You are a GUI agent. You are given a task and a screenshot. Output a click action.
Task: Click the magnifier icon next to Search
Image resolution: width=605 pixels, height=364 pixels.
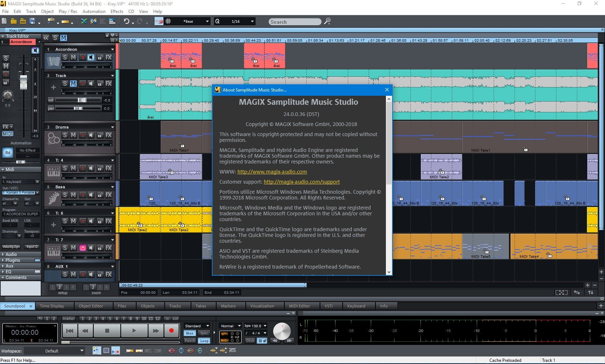click(327, 21)
